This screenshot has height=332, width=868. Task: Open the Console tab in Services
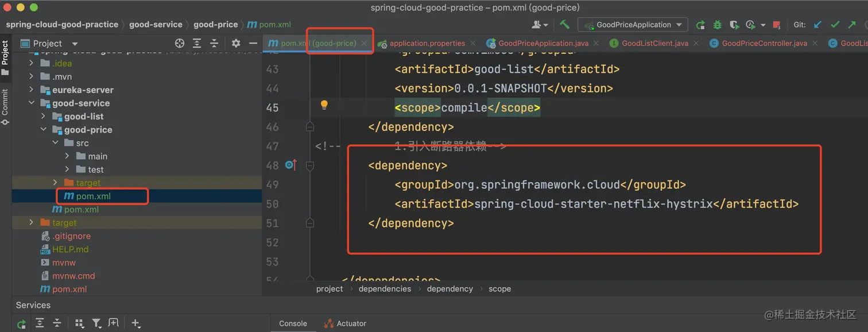(293, 323)
